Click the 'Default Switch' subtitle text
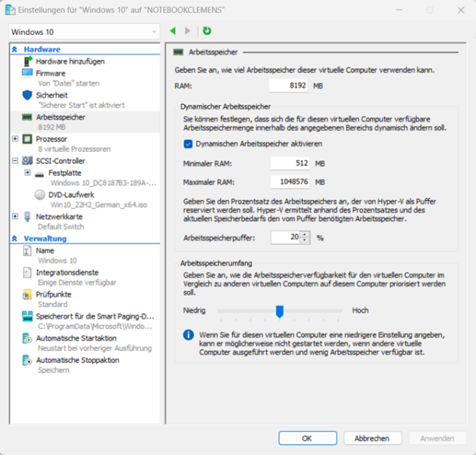476x455 pixels. tap(61, 227)
